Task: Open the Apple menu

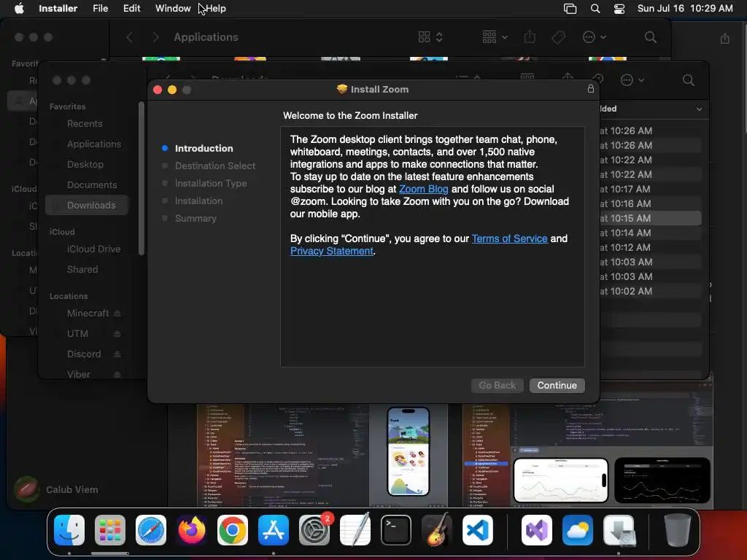Action: [x=18, y=9]
